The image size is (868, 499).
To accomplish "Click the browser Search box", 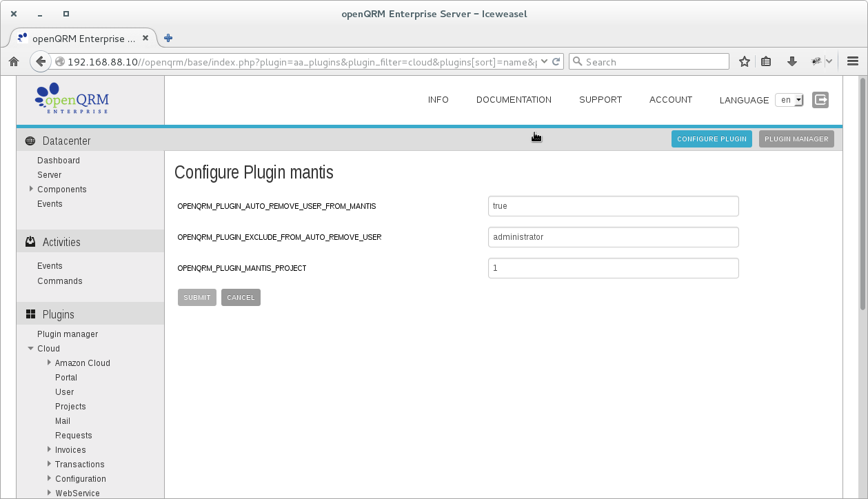I will click(x=649, y=61).
